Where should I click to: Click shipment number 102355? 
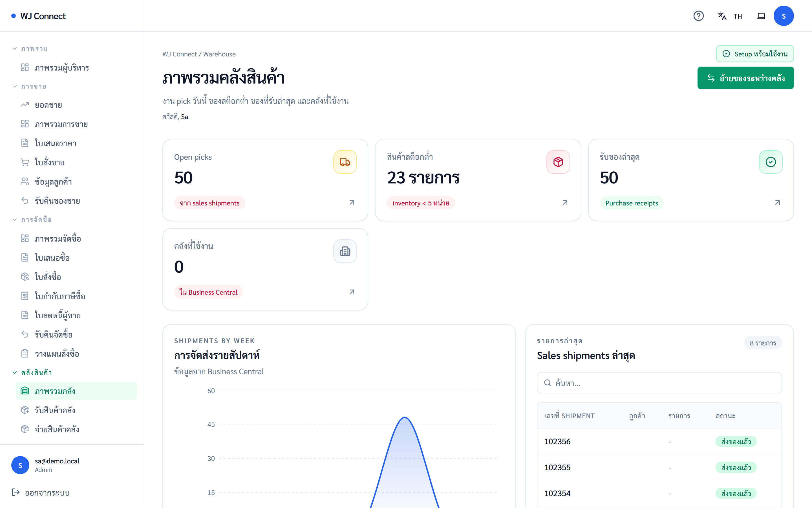click(x=557, y=467)
